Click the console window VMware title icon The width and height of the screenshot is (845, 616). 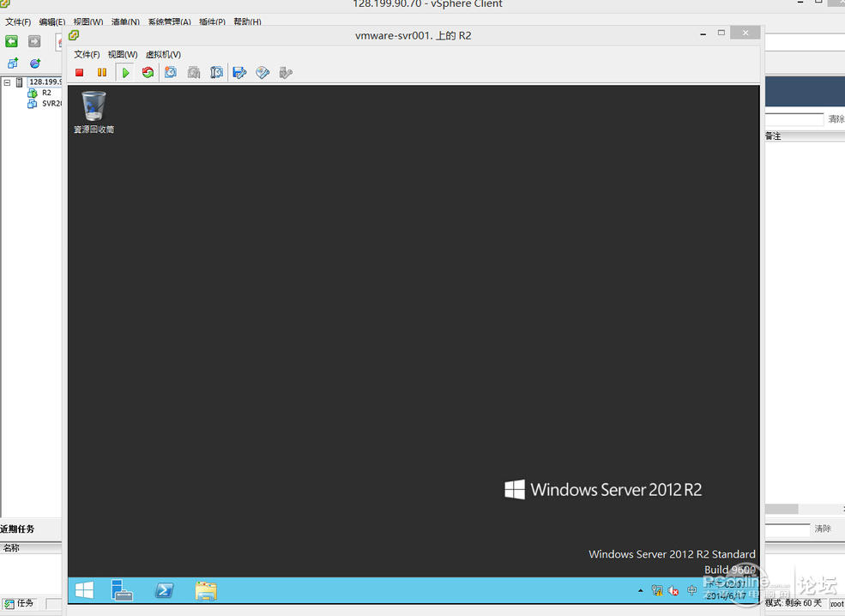[x=74, y=35]
